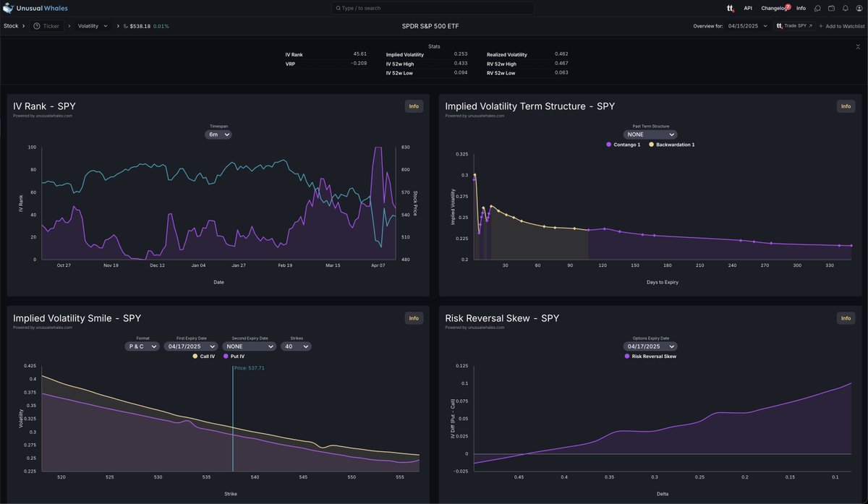Click the IV Rank value 45.61
The image size is (868, 504).
click(359, 54)
